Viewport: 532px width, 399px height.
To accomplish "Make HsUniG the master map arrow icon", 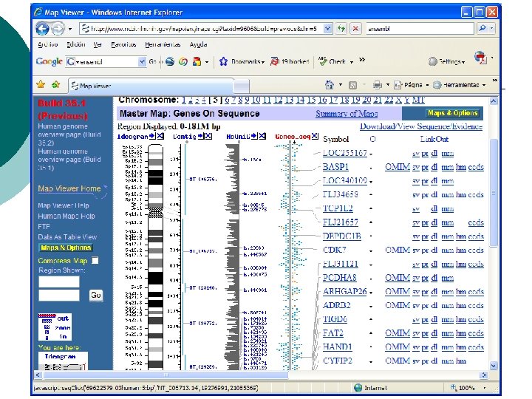I will 254,136.
